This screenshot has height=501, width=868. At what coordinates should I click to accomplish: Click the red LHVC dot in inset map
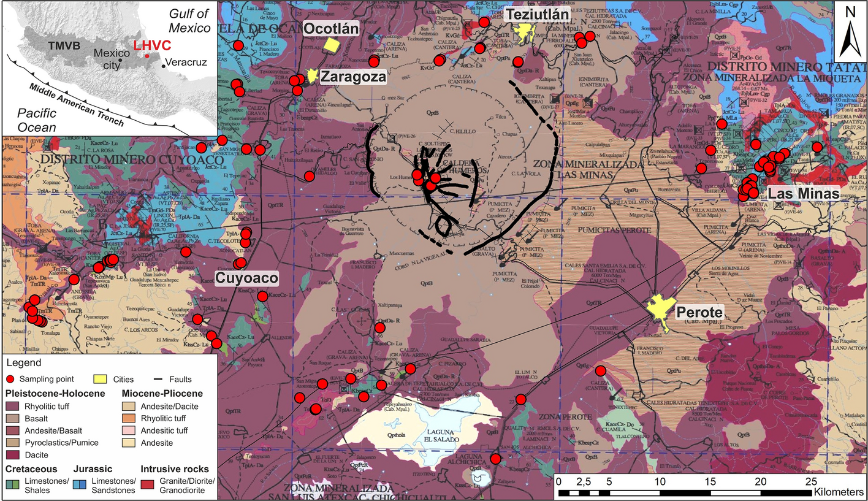click(x=147, y=56)
